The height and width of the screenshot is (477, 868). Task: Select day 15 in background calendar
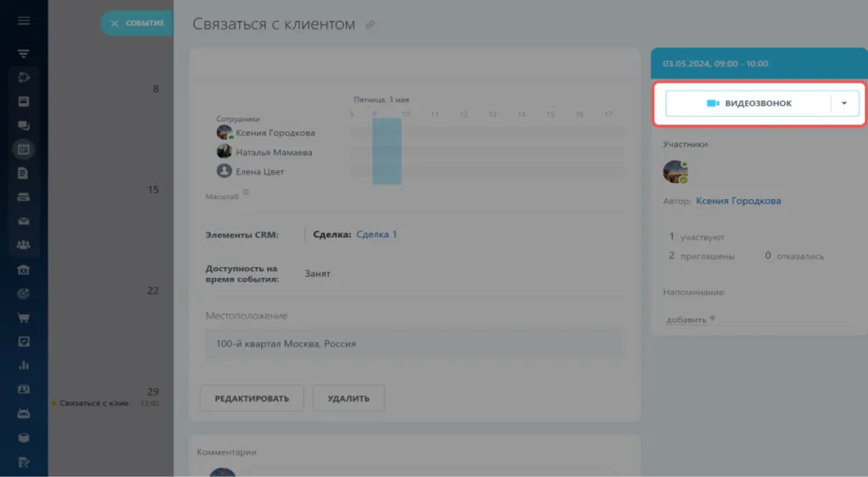click(153, 190)
